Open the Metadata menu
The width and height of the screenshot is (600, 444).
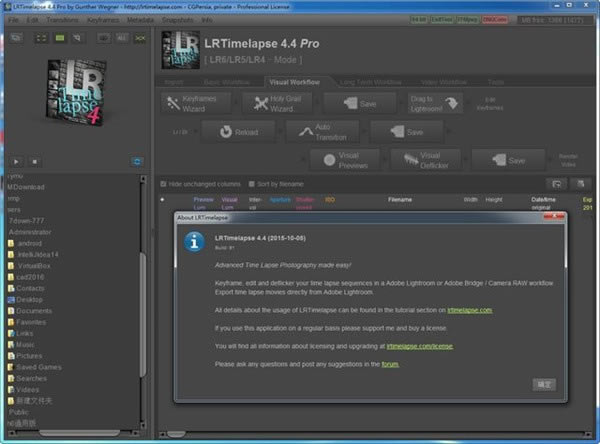coord(140,20)
